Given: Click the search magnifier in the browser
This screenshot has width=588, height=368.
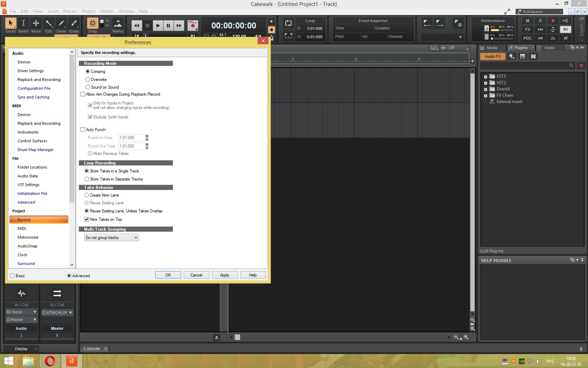Looking at the screenshot, I should click(x=572, y=66).
